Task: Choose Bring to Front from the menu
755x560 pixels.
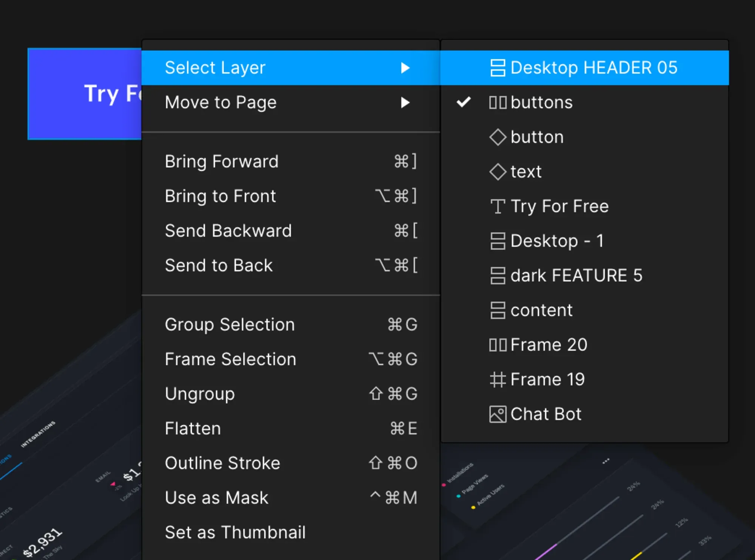Action: 220,196
